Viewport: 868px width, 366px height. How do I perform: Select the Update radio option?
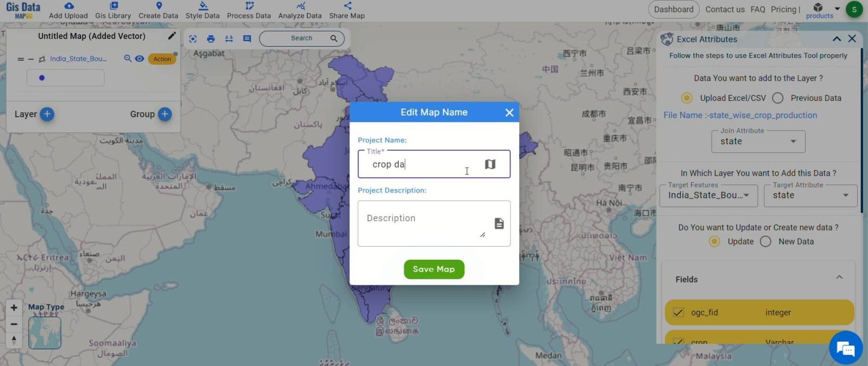[714, 241]
